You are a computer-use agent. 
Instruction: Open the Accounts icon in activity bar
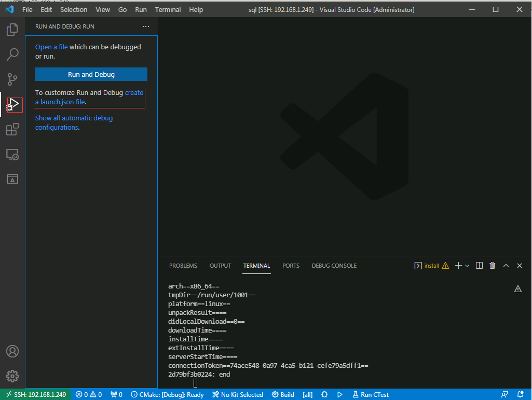12,351
